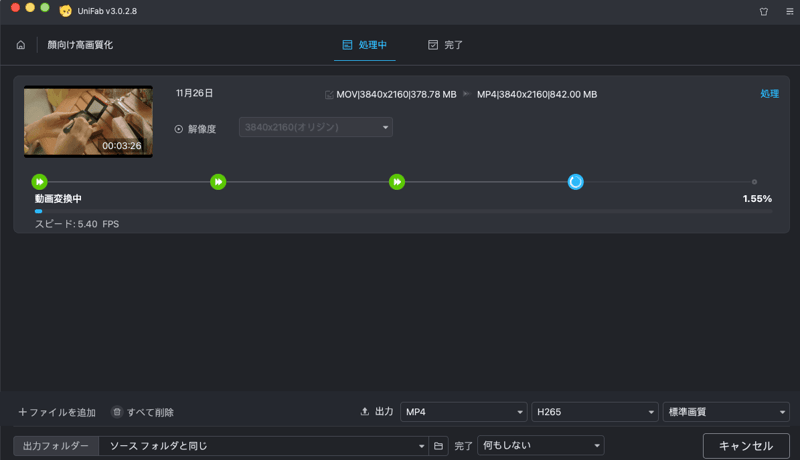Switch to the 完了 tab

point(445,45)
